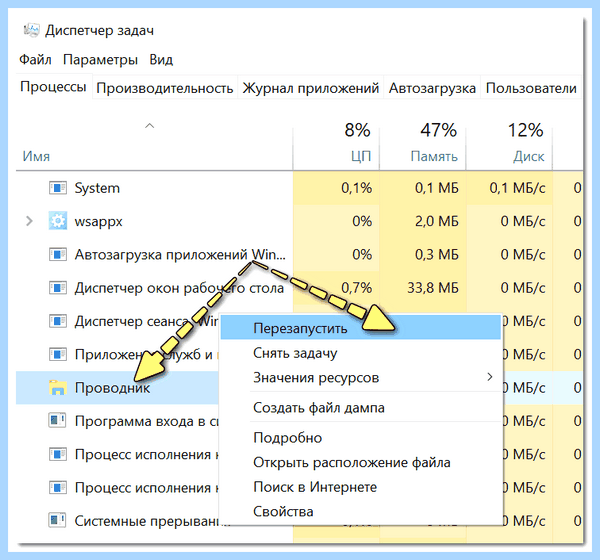Select the wsappx process name
The image size is (600, 560).
click(x=98, y=221)
